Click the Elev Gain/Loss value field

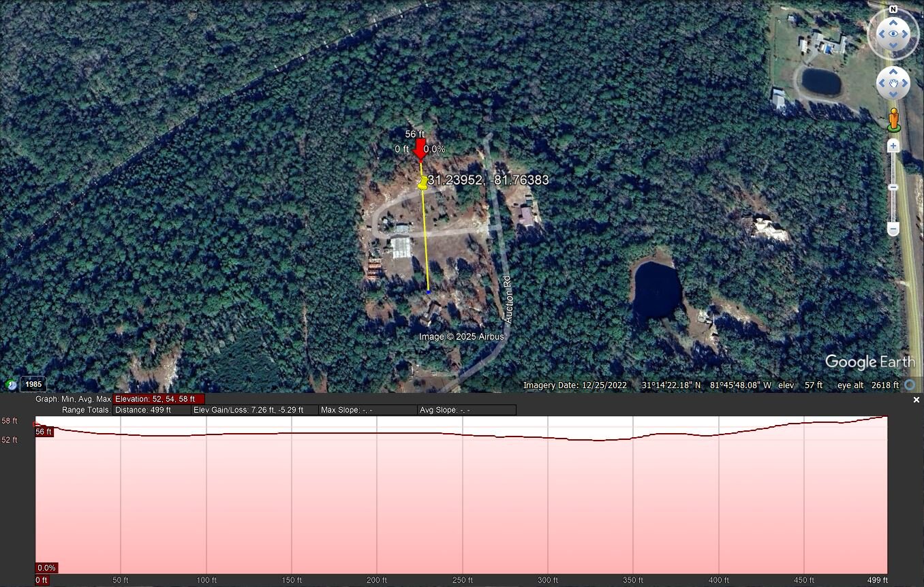click(x=255, y=410)
